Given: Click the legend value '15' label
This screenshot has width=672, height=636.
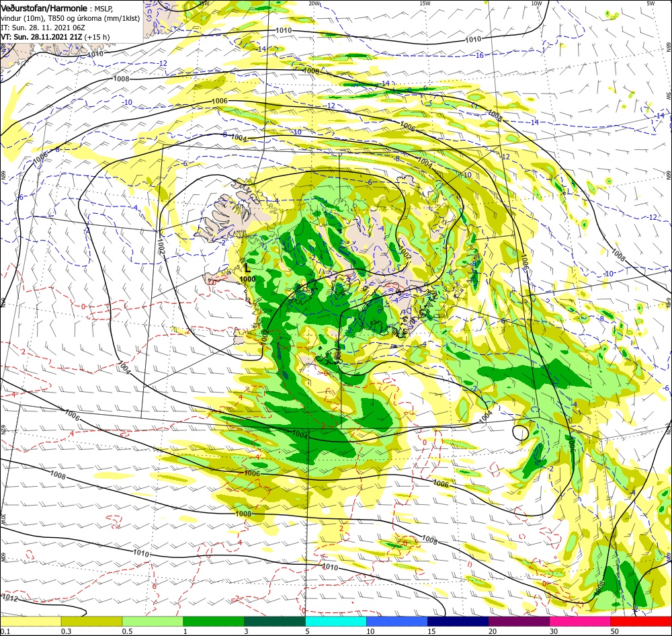Looking at the screenshot, I should 431,631.
